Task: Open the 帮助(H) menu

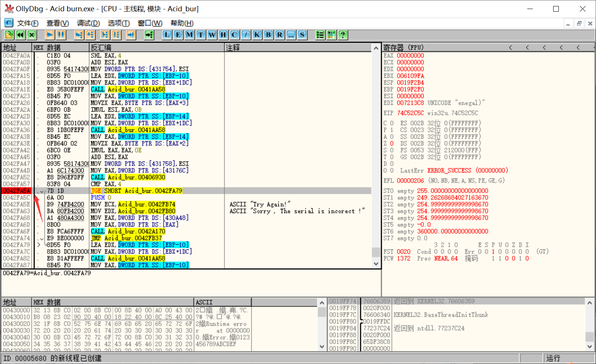Action: (x=182, y=23)
